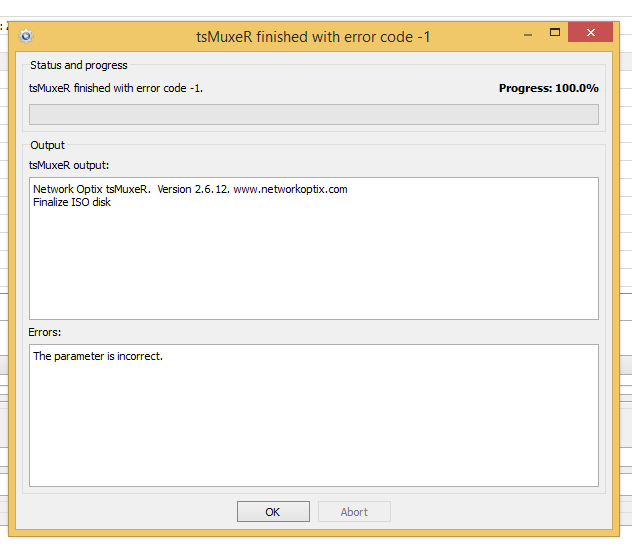Click the 'tsMuxeR output:' label
Viewport: 632px width, 548px height.
pyautogui.click(x=69, y=165)
